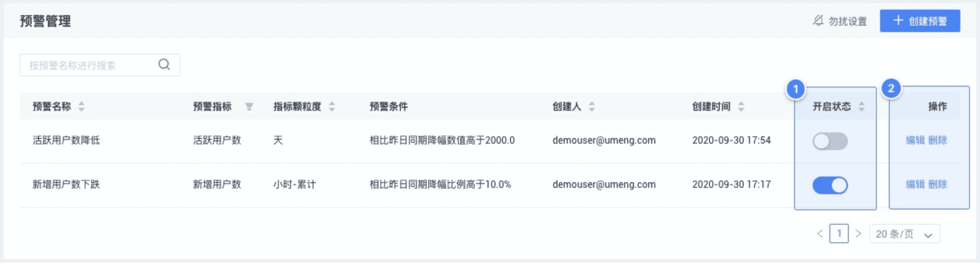Delete the 活跃用户数降低 alert
980x264 pixels.
coord(937,140)
